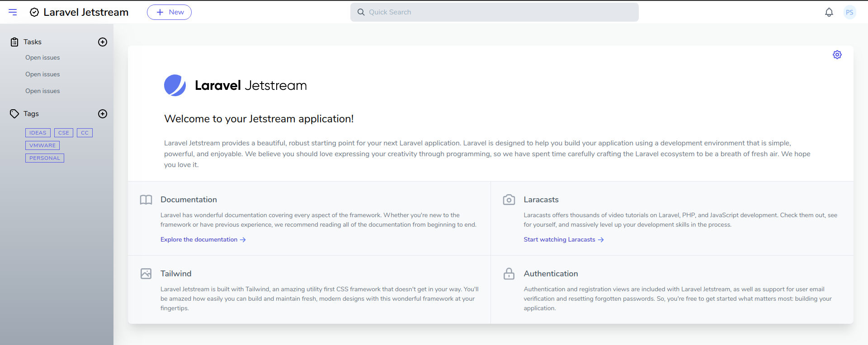The image size is (868, 345).
Task: Open the Tasks section heading
Action: coord(33,42)
